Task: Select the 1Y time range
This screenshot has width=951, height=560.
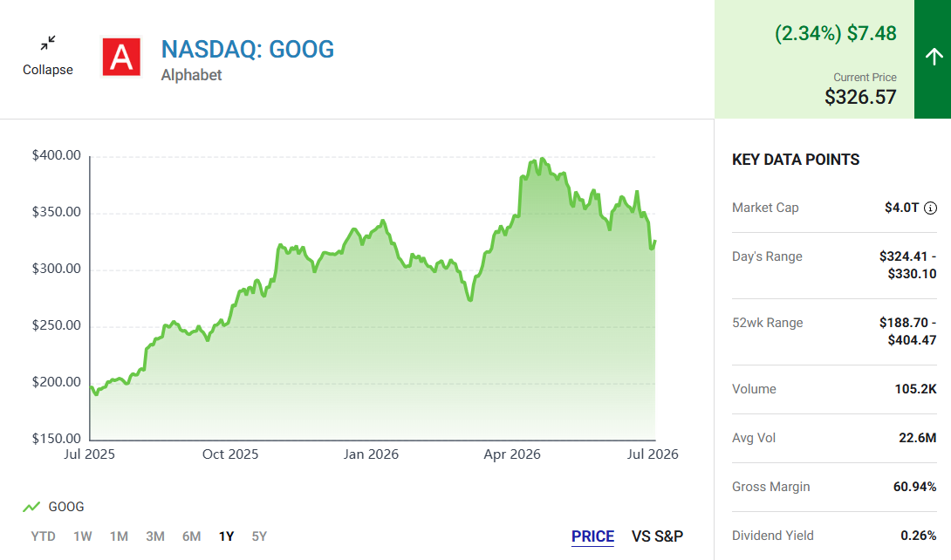Action: [226, 536]
